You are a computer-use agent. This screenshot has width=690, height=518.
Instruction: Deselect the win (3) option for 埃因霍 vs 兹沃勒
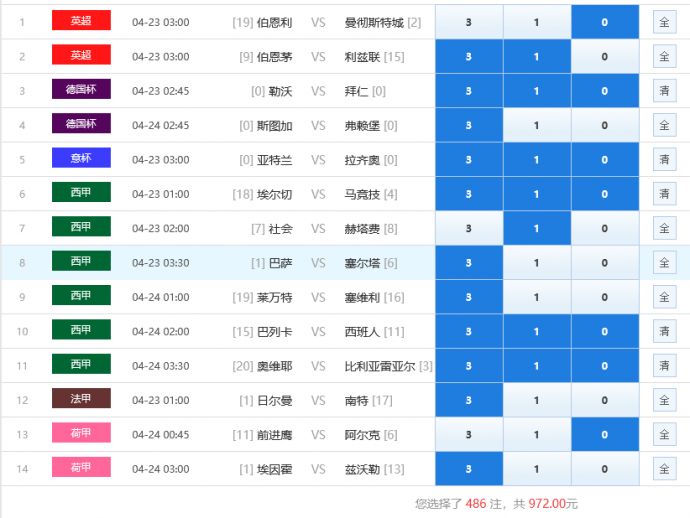468,469
